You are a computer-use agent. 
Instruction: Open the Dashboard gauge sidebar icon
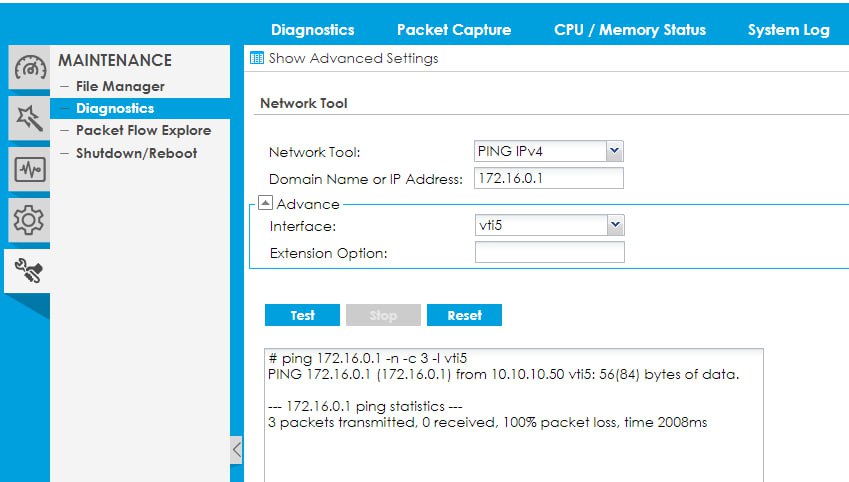coord(26,70)
